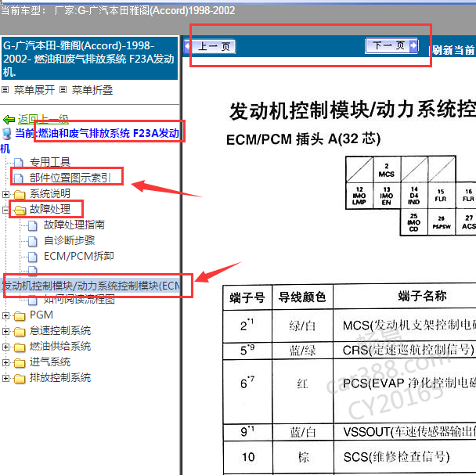Click the 进气系统 folder icon
Image resolution: width=476 pixels, height=475 pixels.
[20, 363]
